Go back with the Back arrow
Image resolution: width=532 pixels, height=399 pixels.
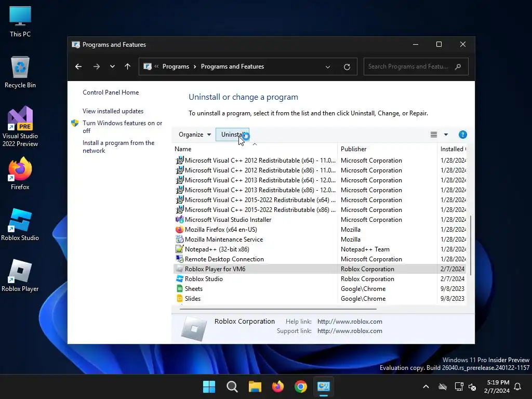tap(78, 66)
